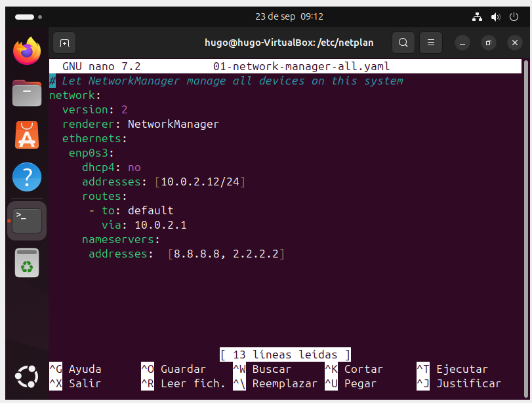532x403 pixels.
Task: Open the Help icon in dock
Action: 27,177
